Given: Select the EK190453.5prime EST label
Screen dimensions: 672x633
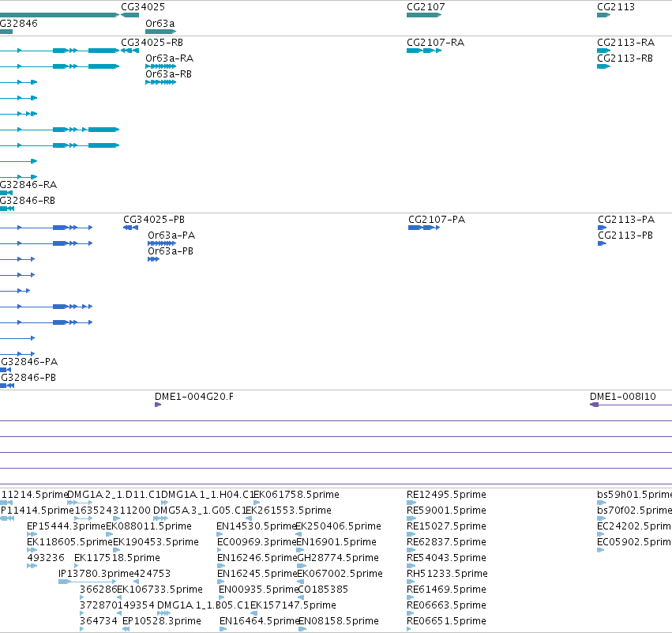Looking at the screenshot, I should 156,541.
